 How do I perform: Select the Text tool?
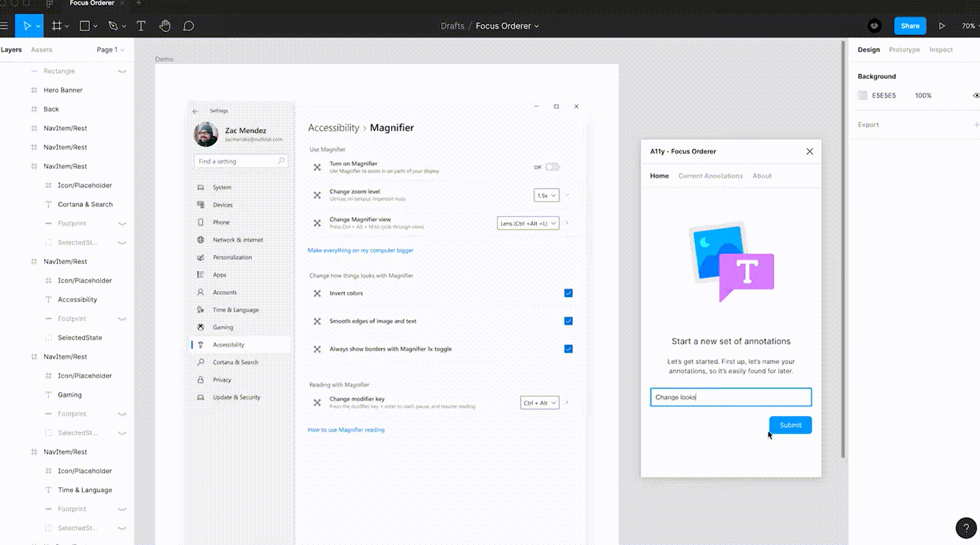141,26
